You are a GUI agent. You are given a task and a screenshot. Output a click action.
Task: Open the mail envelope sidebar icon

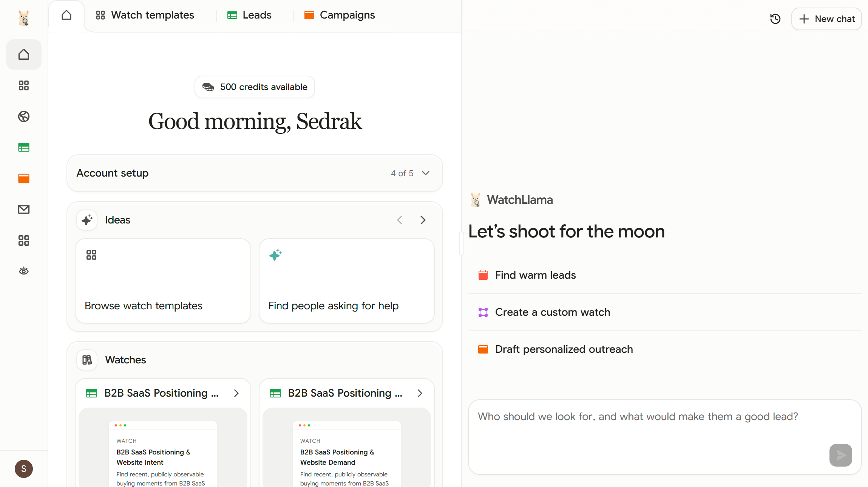(24, 209)
